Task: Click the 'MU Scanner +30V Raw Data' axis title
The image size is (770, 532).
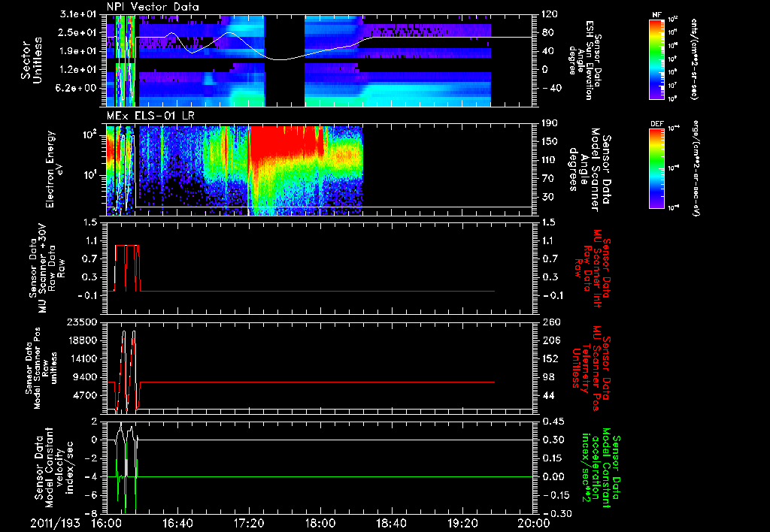Action: [x=47, y=268]
